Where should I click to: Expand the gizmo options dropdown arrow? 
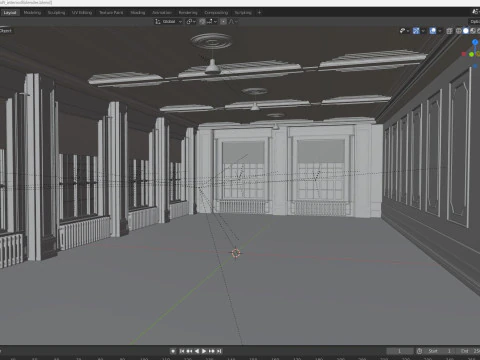coord(423,31)
